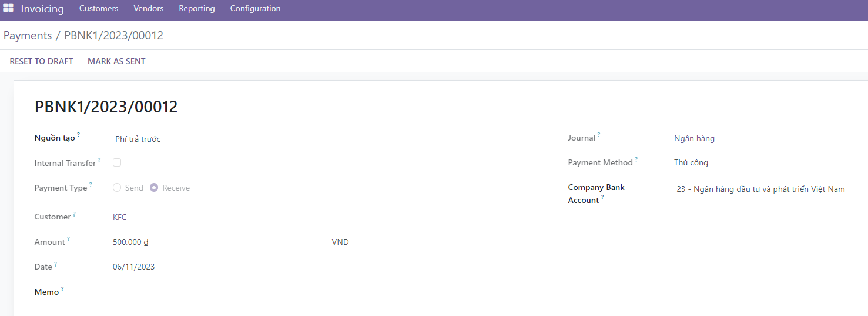This screenshot has width=868, height=316.
Task: Show help tooltip for Company Bank Account
Action: click(602, 197)
